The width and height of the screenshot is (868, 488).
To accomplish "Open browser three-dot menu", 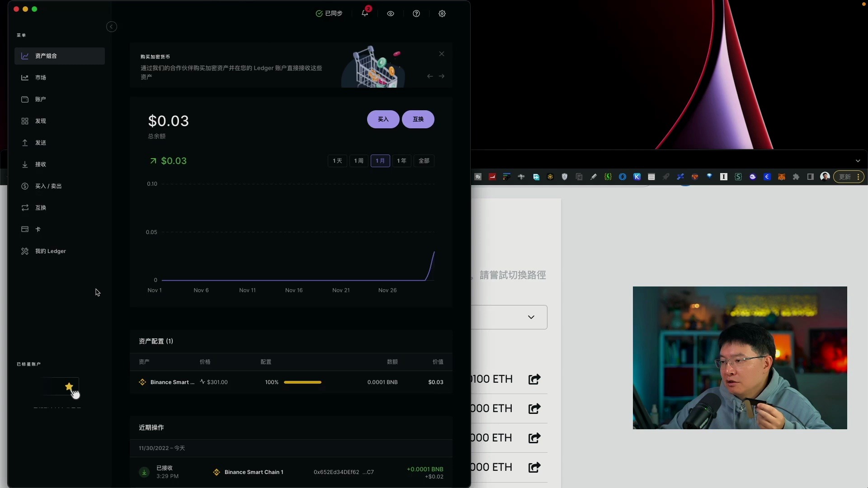I will click(x=859, y=177).
